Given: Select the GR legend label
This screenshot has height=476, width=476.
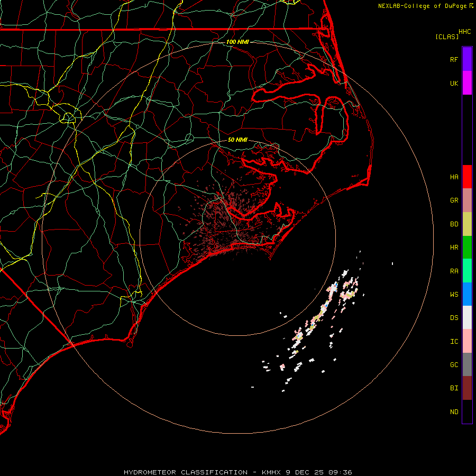Looking at the screenshot, I should point(454,200).
